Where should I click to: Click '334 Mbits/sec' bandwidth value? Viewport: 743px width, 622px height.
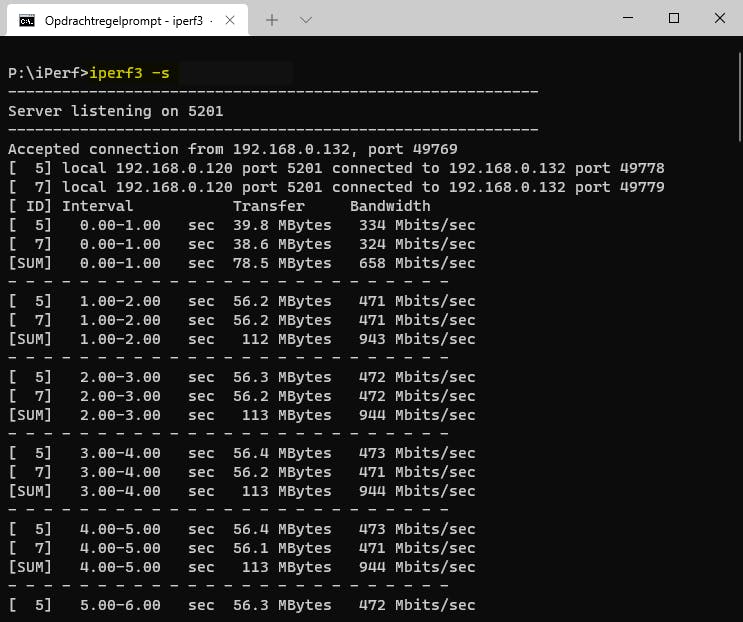(417, 225)
